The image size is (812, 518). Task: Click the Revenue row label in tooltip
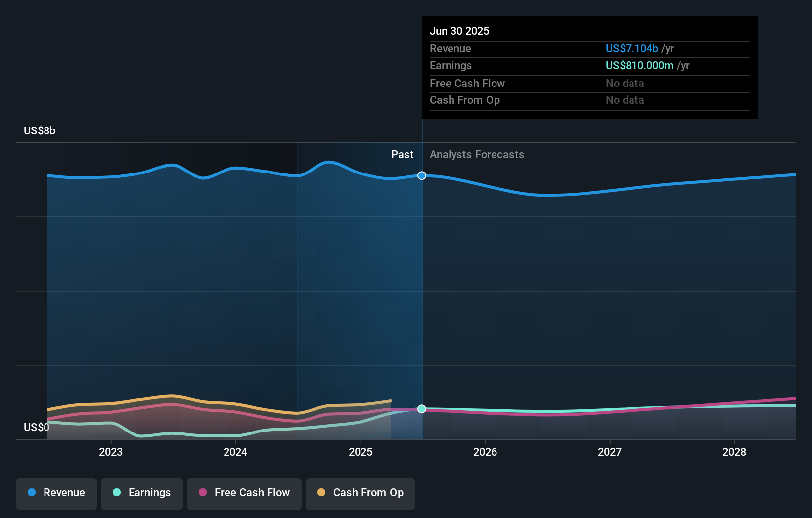[451, 48]
